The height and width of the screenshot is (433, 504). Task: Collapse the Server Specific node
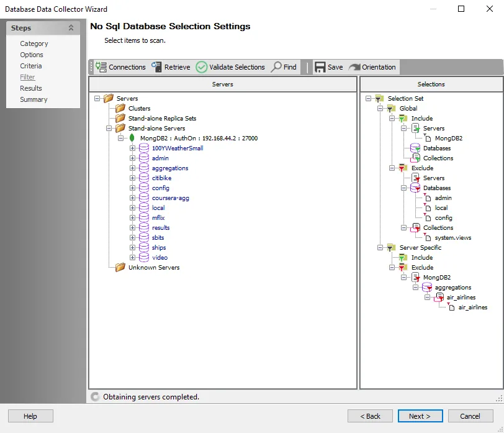coord(380,247)
